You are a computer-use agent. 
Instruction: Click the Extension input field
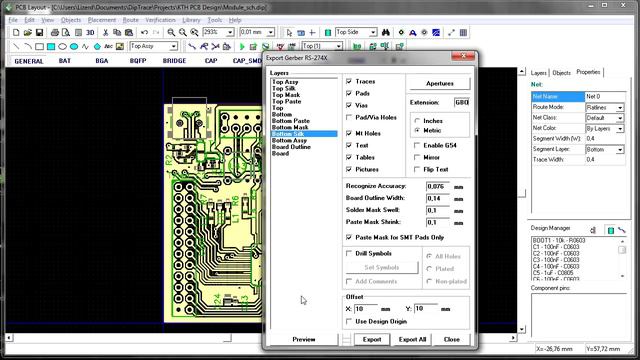coord(462,102)
